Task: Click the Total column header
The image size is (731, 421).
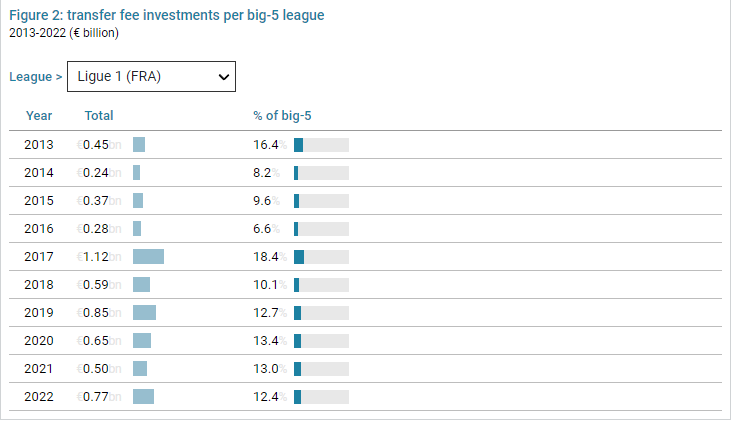Action: tap(99, 116)
